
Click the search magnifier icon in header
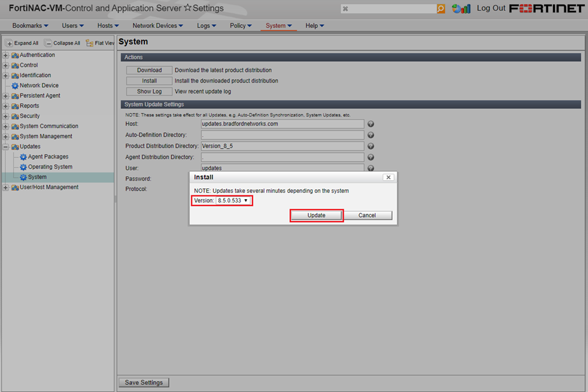[x=441, y=9]
